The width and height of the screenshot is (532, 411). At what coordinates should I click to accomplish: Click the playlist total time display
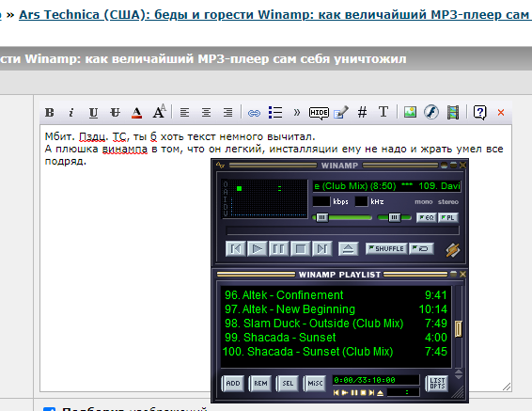click(x=376, y=380)
